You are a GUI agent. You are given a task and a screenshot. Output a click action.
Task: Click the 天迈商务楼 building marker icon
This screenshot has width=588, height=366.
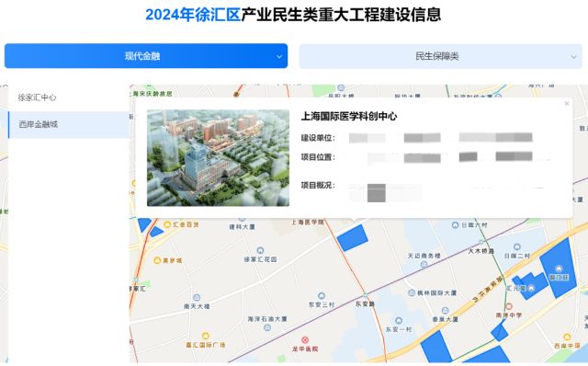click(x=424, y=264)
